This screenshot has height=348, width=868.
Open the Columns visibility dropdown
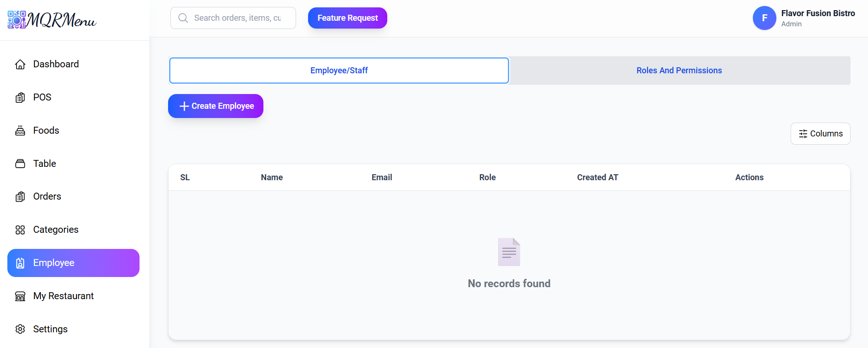coord(820,134)
